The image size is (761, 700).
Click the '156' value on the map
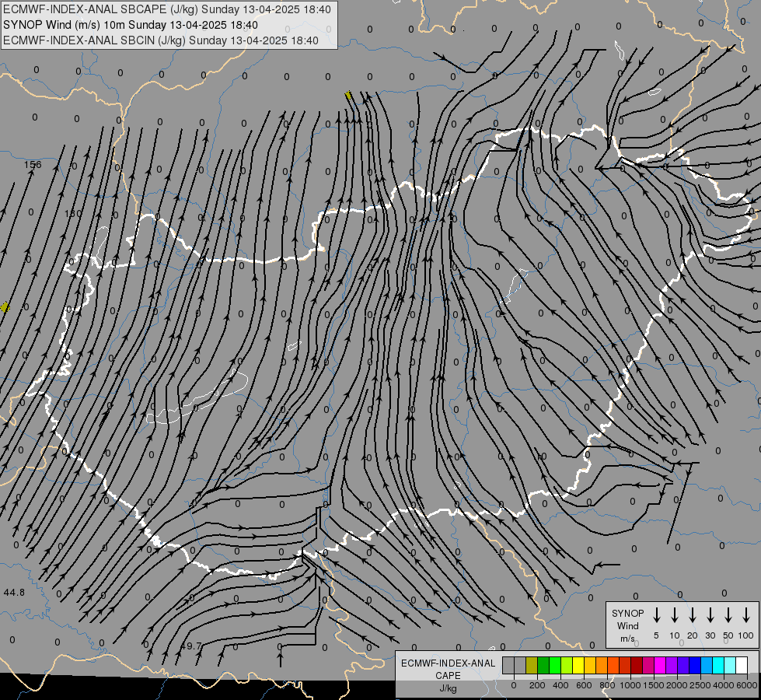point(33,165)
